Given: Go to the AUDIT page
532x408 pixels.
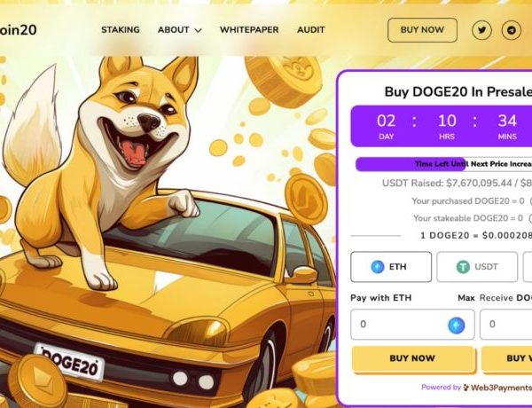Looking at the screenshot, I should point(311,30).
